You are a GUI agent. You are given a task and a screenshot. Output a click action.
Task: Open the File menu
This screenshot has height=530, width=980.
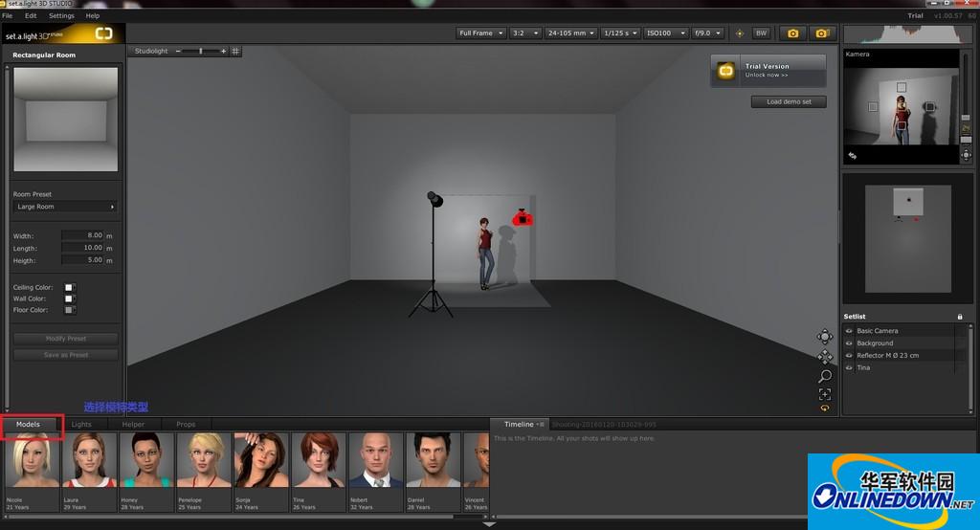point(8,15)
